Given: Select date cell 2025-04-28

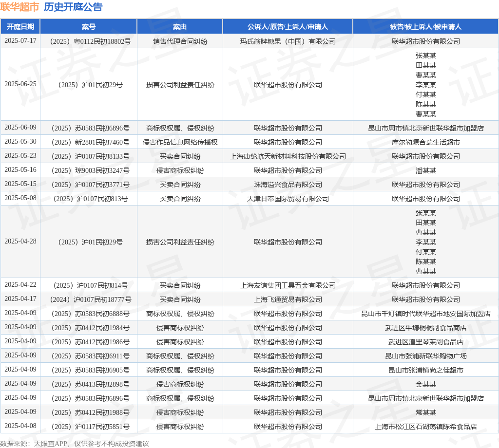Looking at the screenshot, I should (20, 242).
